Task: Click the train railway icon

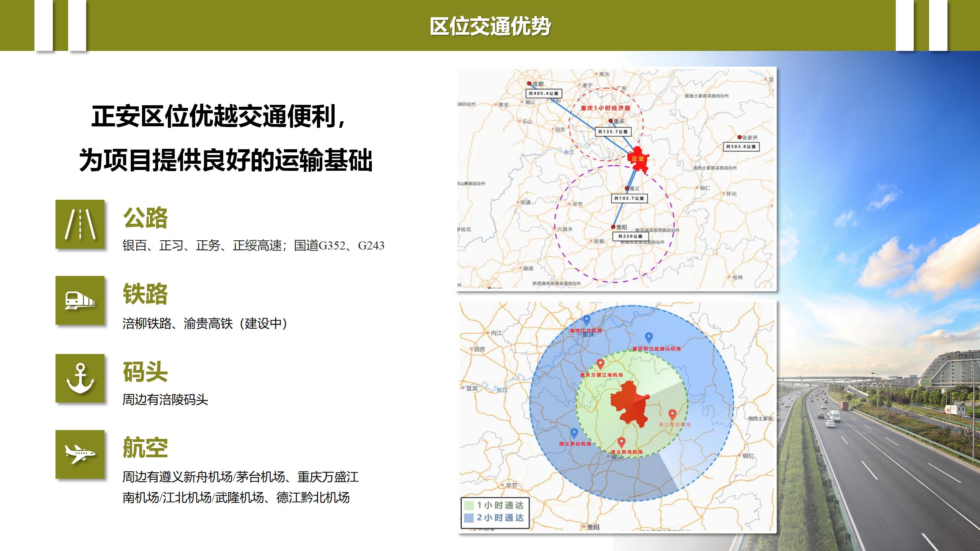Action: tap(80, 300)
